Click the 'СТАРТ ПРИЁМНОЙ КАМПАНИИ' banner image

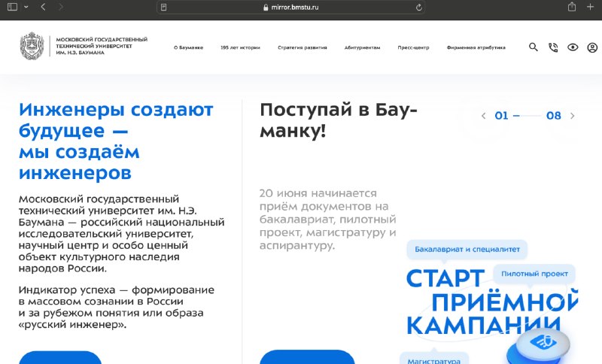click(492, 303)
